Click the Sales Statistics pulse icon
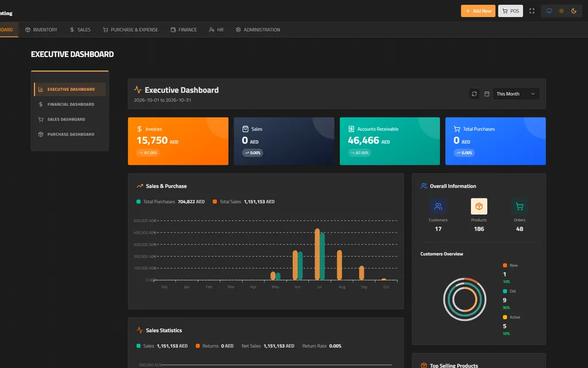The image size is (588, 368). (140, 330)
